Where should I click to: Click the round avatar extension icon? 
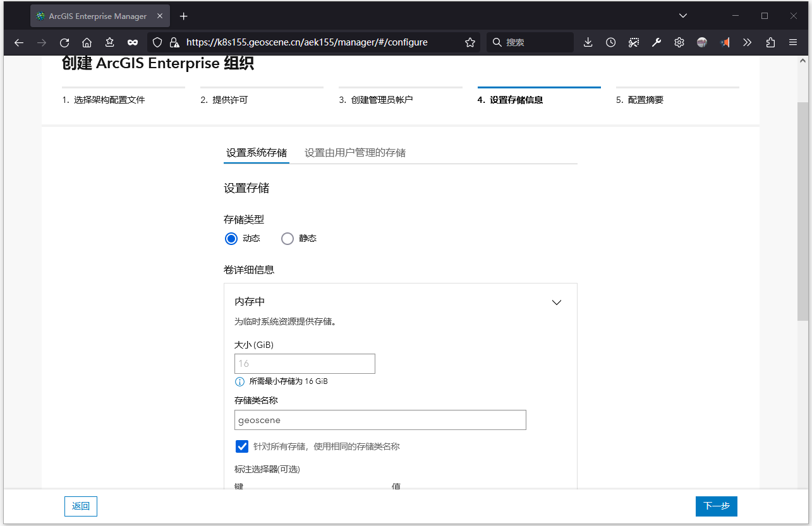pos(702,42)
